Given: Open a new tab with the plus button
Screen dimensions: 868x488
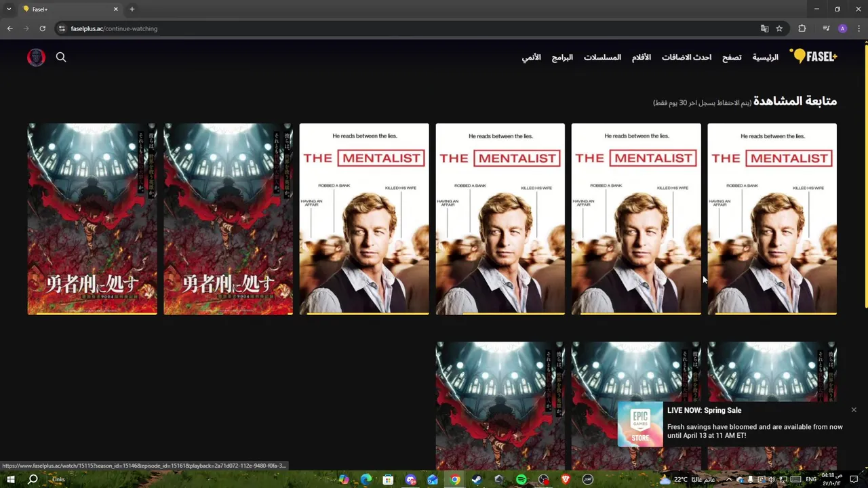Looking at the screenshot, I should pyautogui.click(x=132, y=9).
